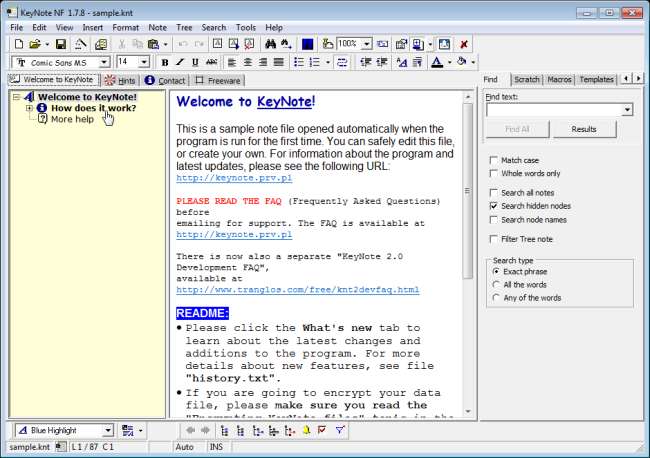
Task: Click the dark blue color swatch
Action: [x=307, y=44]
